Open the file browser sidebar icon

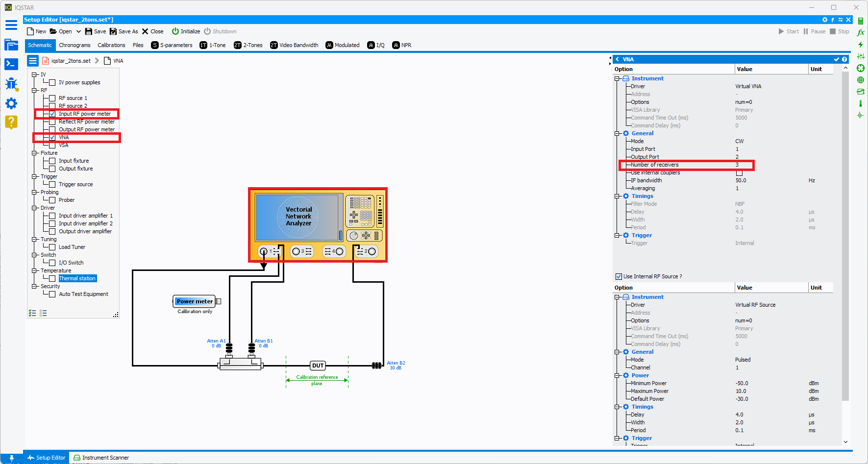click(11, 45)
